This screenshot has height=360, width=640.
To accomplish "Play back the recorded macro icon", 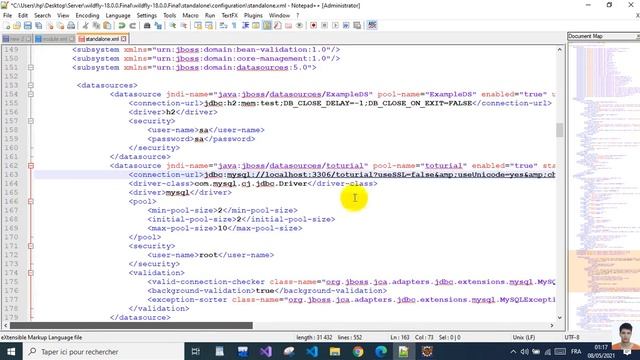I will 336,25.
